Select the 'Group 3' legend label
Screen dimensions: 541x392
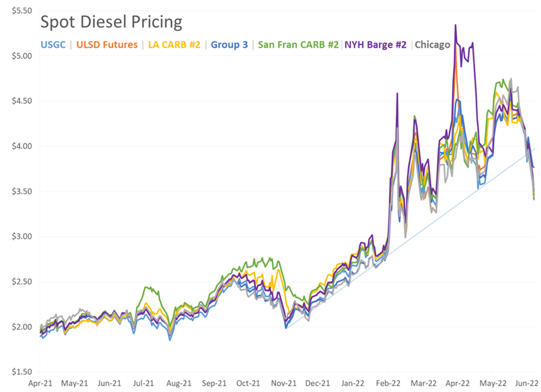(x=229, y=45)
